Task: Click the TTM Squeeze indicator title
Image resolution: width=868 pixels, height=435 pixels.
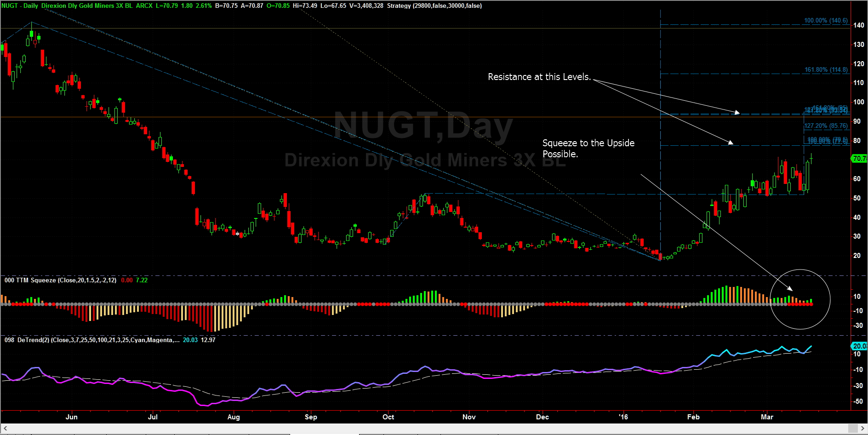Action: click(x=60, y=280)
